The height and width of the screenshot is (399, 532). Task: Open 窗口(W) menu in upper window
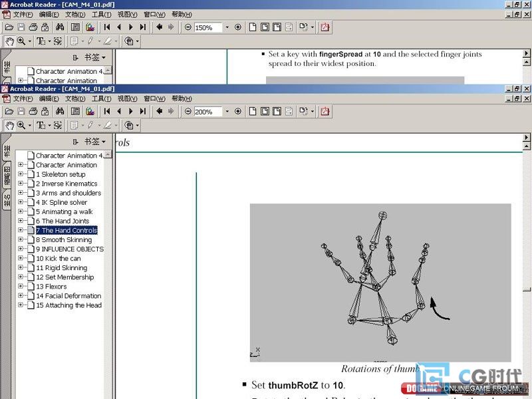coord(154,15)
